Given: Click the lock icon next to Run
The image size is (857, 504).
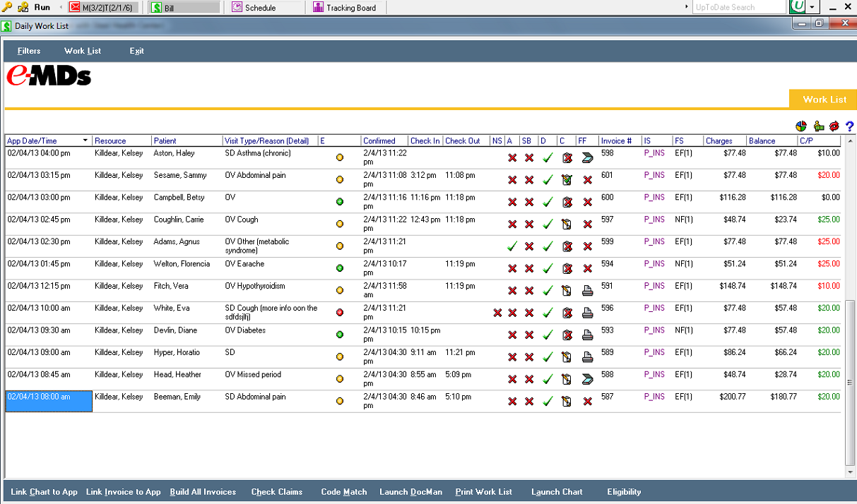Looking at the screenshot, I should point(23,7).
